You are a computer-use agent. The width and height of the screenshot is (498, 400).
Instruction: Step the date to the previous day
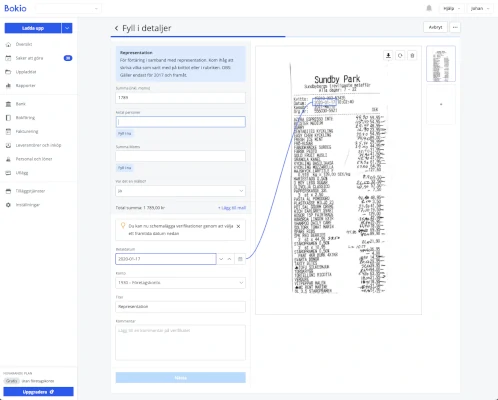coord(221,259)
